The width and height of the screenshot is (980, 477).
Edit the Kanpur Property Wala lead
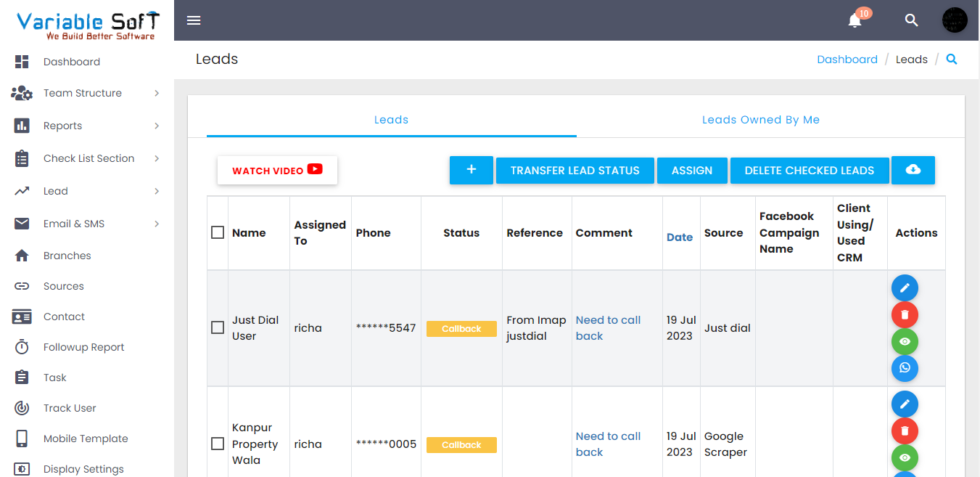905,404
